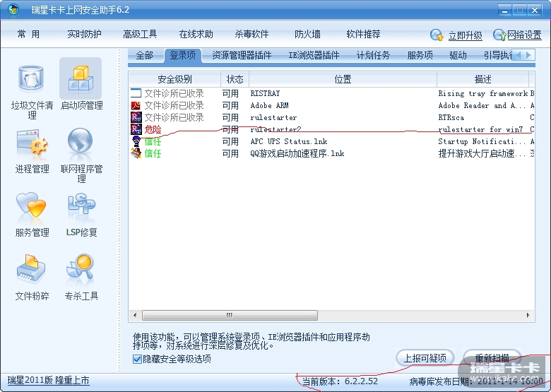Open the 常用 menu
The height and width of the screenshot is (392, 551).
(28, 34)
